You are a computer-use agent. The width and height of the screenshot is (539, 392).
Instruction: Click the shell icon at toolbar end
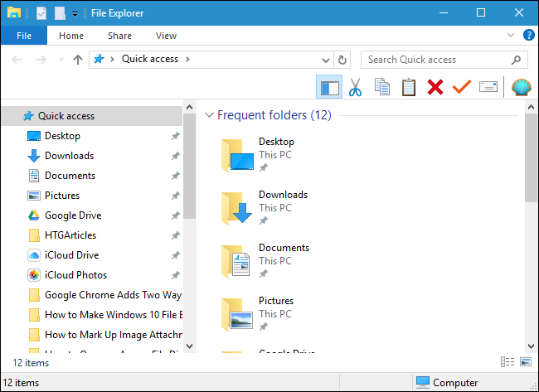[x=521, y=87]
